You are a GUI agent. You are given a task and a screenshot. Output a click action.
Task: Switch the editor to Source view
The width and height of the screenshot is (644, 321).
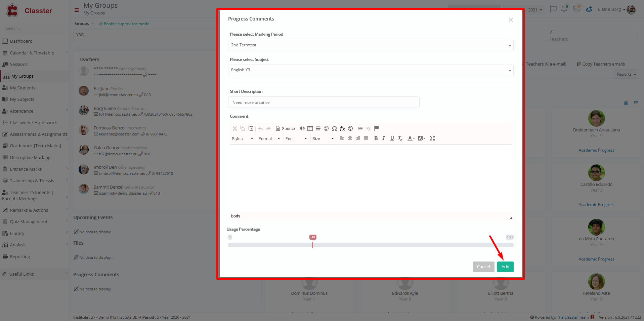coord(285,128)
